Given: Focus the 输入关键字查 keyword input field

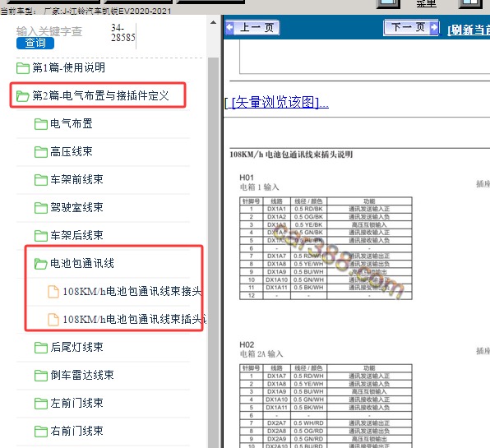Looking at the screenshot, I should pos(49,31).
